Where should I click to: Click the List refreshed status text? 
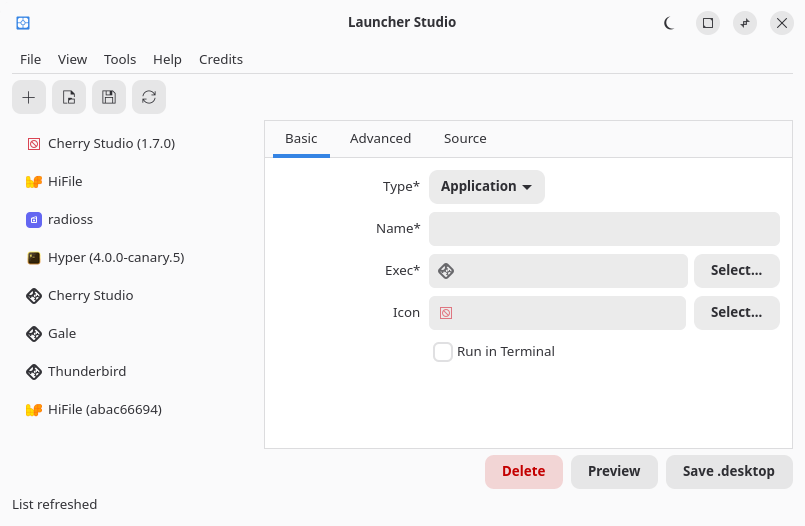pyautogui.click(x=54, y=504)
